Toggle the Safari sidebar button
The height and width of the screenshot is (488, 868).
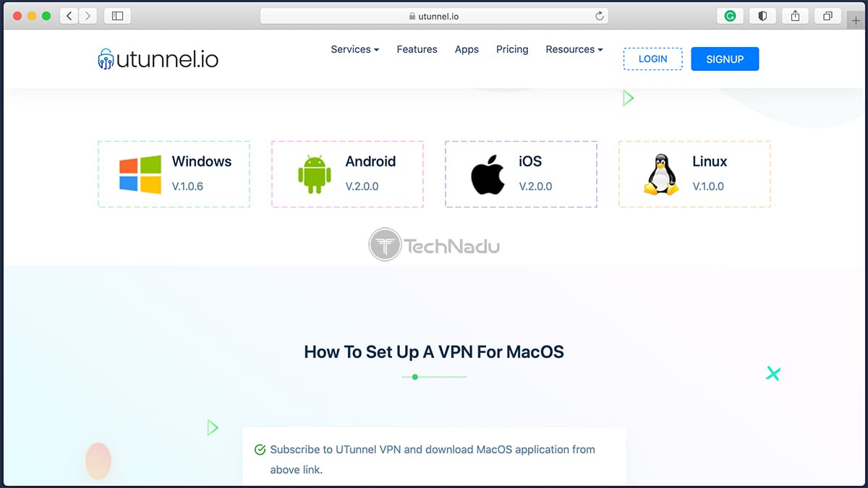click(x=117, y=15)
